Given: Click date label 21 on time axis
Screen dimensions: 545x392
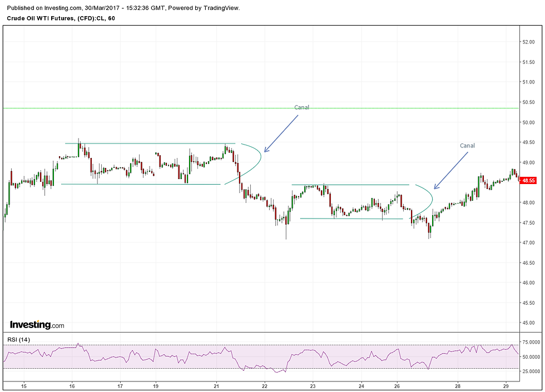Looking at the screenshot, I should coord(216,386).
